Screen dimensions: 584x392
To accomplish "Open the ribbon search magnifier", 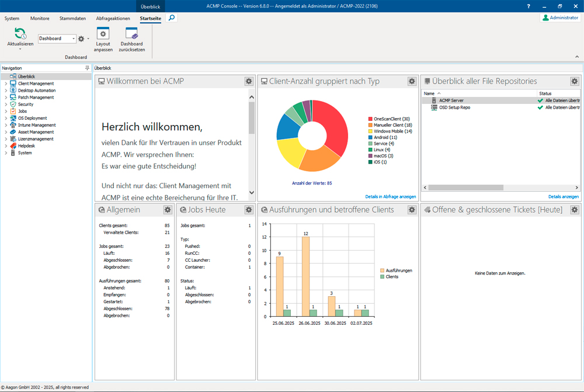I will (171, 18).
